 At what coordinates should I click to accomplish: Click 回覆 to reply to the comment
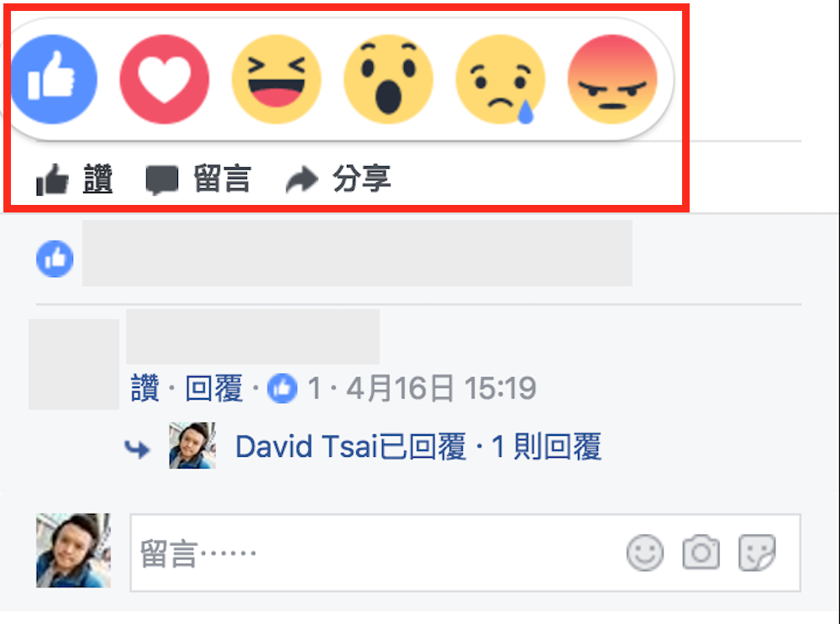213,388
